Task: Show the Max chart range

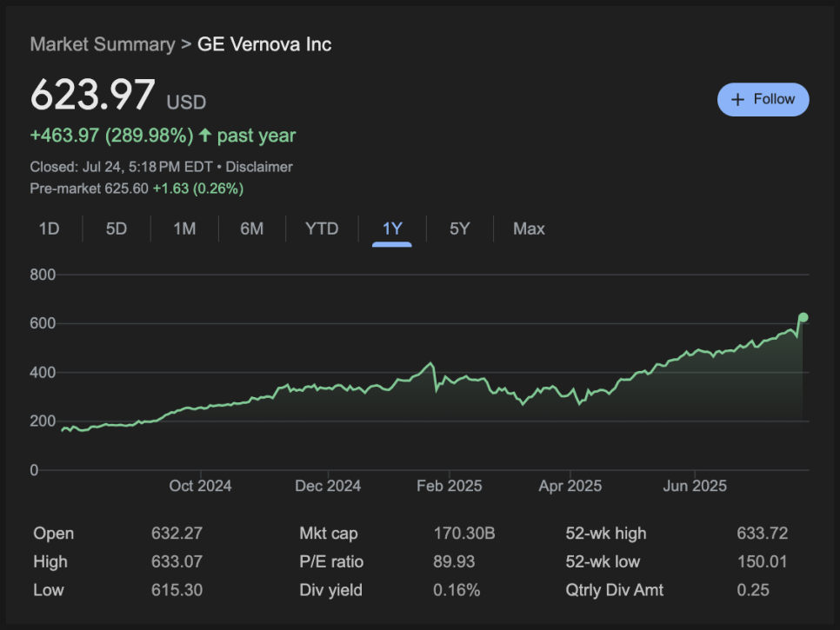Action: 529,229
